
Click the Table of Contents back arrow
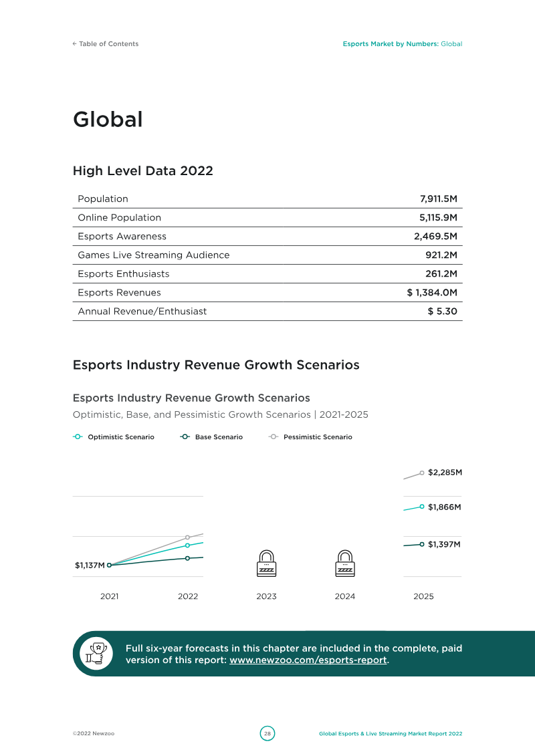(x=75, y=44)
